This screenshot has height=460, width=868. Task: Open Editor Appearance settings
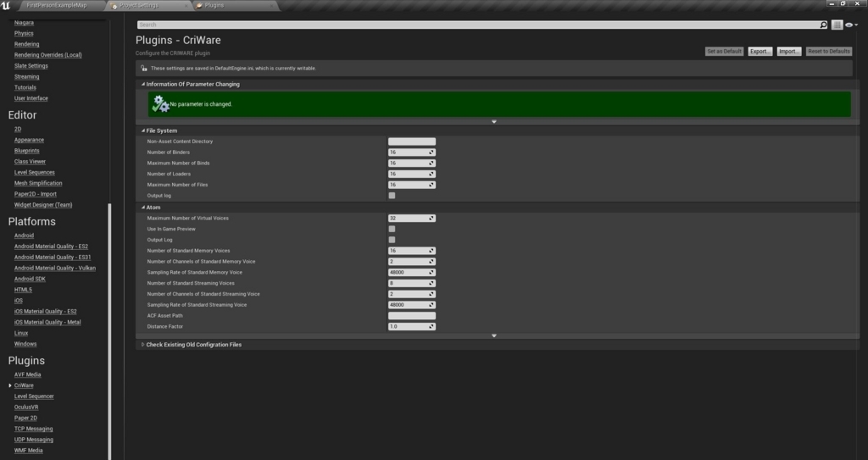29,140
